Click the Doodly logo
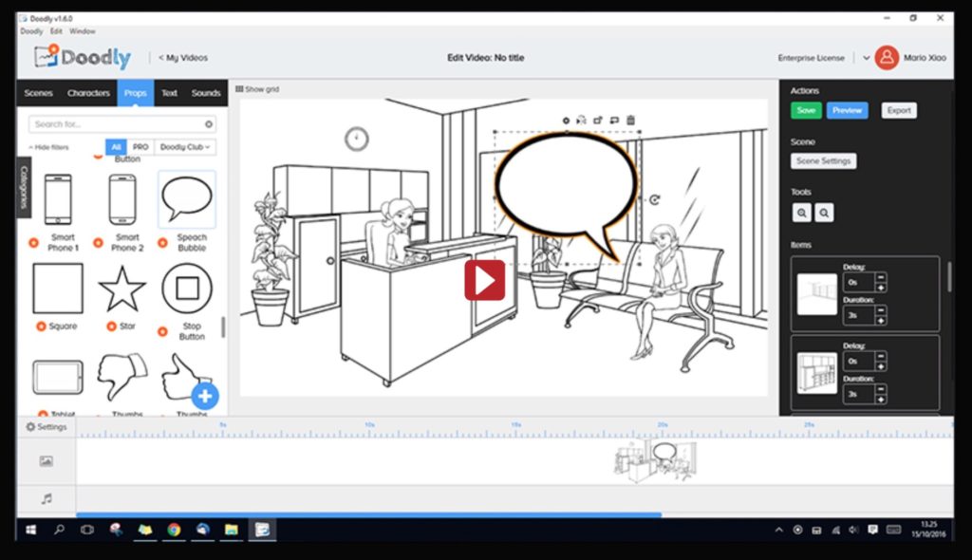Image resolution: width=972 pixels, height=560 pixels. 83,57
